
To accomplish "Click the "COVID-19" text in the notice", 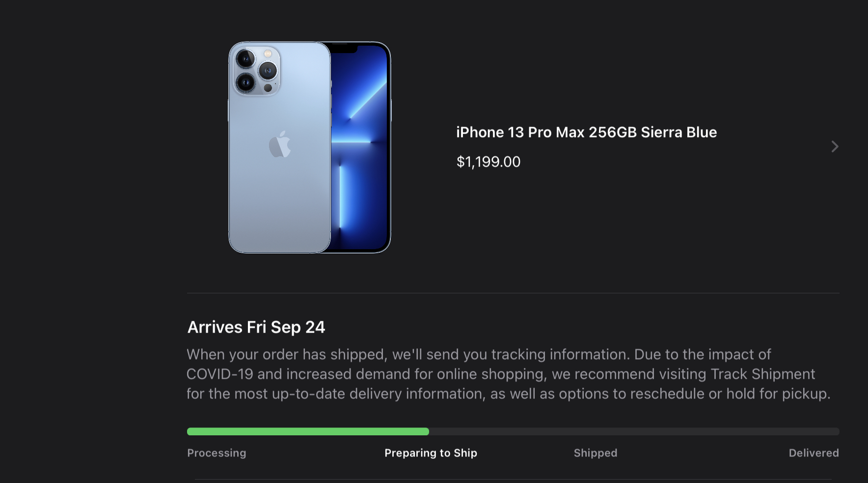I will [x=219, y=374].
